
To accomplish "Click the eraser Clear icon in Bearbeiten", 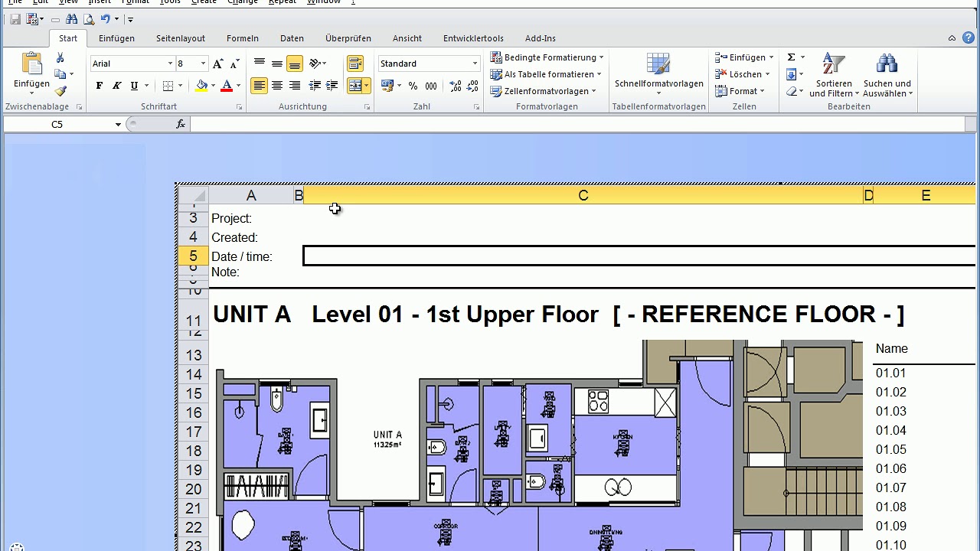I will coord(792,91).
